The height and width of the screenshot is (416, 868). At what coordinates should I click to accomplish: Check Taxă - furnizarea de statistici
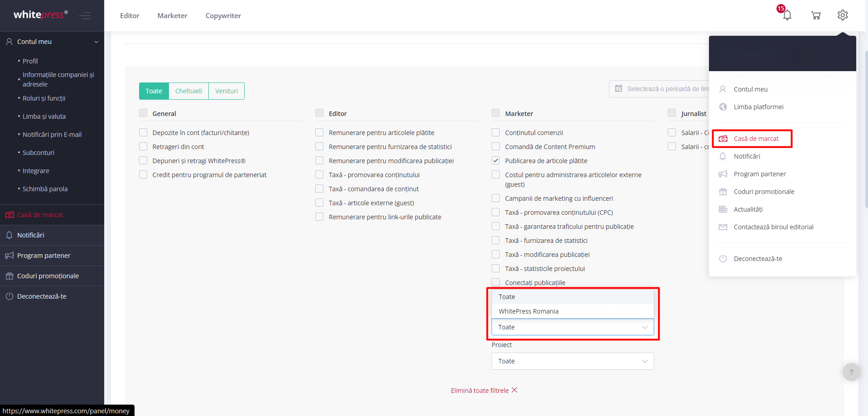496,240
